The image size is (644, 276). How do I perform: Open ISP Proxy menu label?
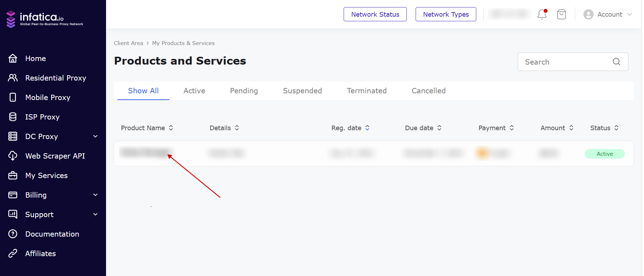(42, 117)
